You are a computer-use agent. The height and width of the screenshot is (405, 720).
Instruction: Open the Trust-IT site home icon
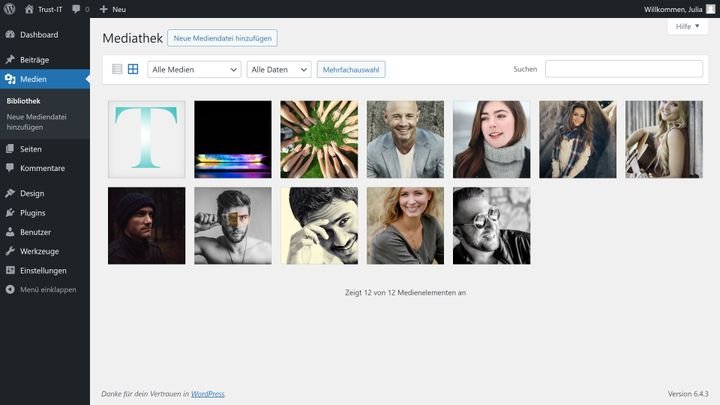point(29,9)
